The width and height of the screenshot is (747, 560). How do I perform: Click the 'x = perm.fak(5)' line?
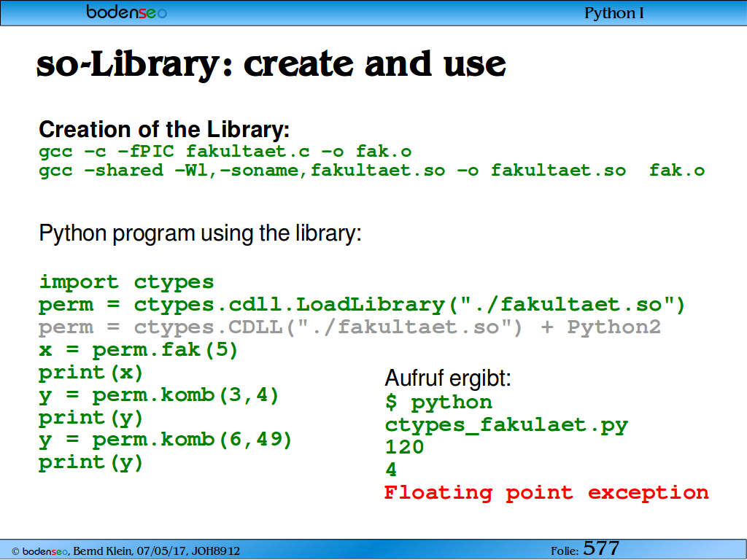point(138,350)
